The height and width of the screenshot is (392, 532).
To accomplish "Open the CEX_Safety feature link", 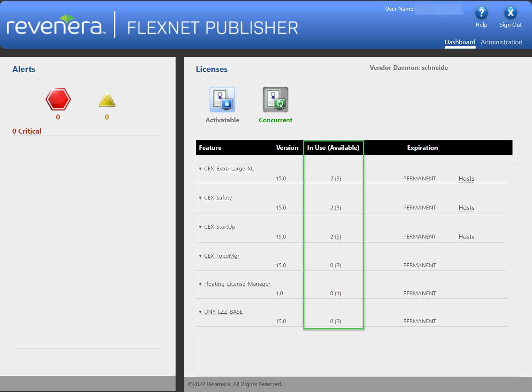I will click(x=218, y=198).
